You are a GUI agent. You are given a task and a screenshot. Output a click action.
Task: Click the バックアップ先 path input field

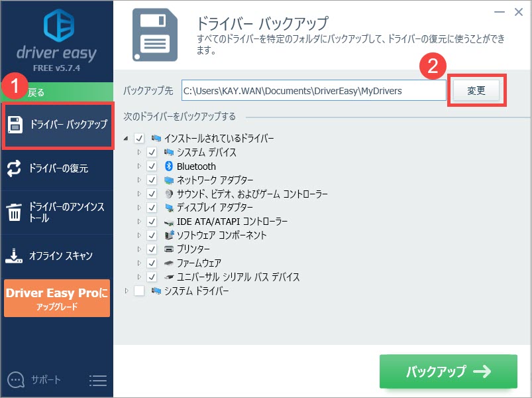(314, 91)
